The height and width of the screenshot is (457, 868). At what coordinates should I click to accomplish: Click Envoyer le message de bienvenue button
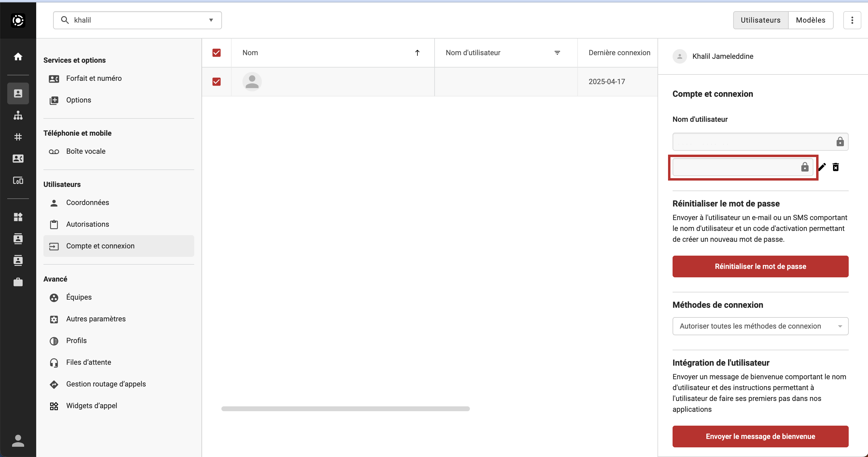pos(760,437)
